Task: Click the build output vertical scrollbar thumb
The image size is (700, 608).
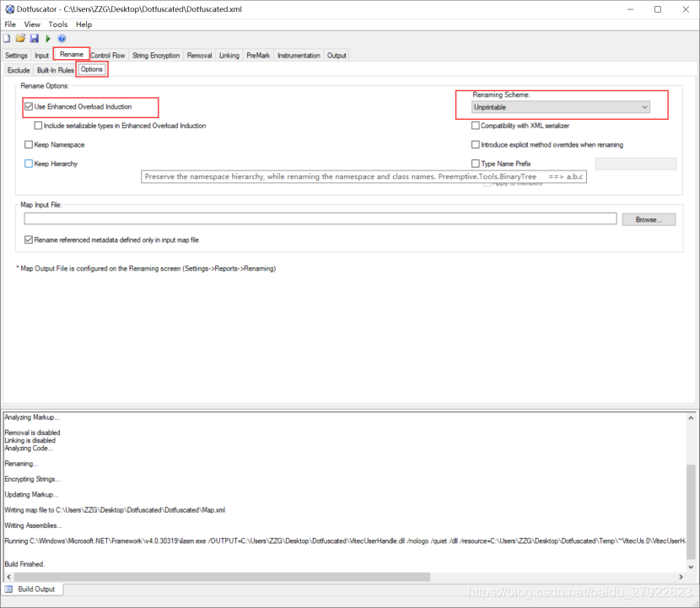Action: [x=691, y=512]
